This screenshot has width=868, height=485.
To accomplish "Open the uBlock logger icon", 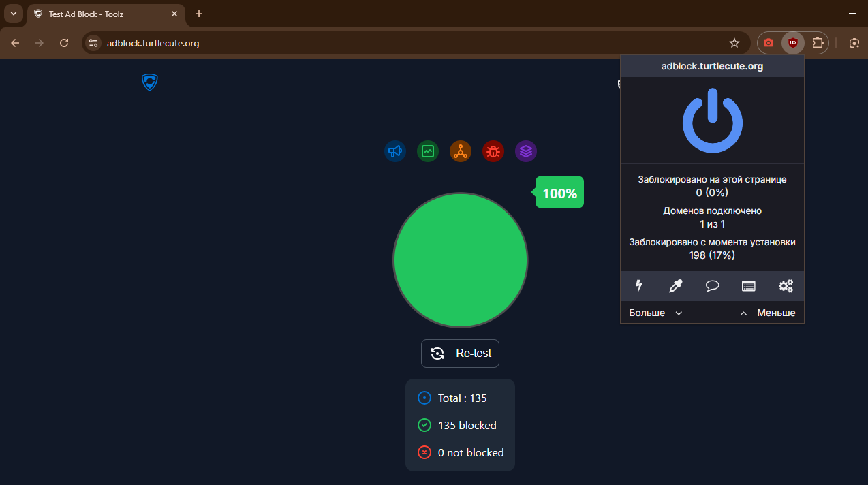I will (x=749, y=286).
